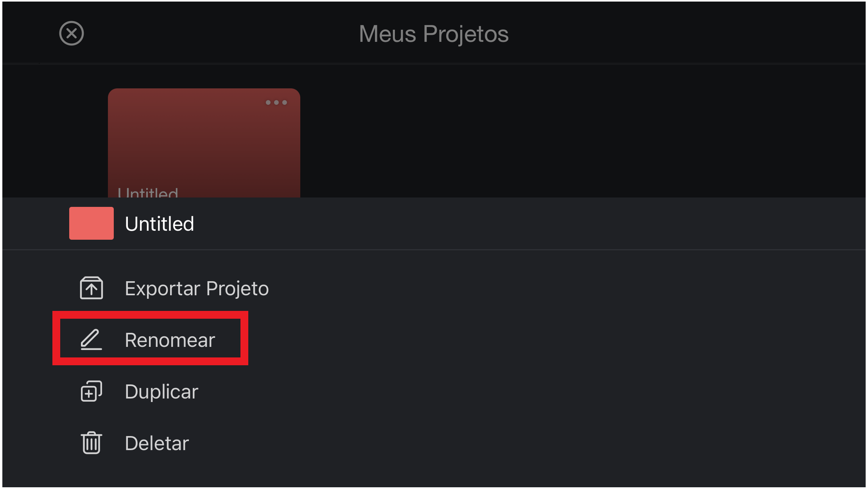Click the Exportar Projeto text label
The width and height of the screenshot is (868, 490).
click(197, 289)
